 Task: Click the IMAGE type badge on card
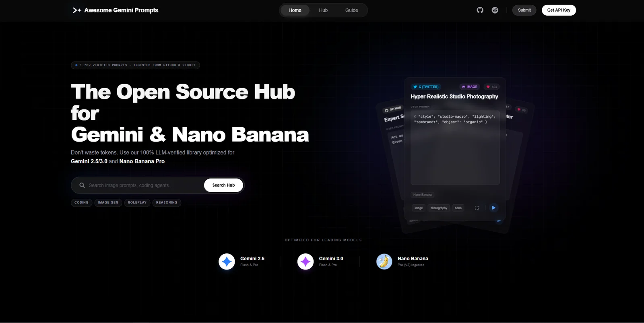point(470,86)
